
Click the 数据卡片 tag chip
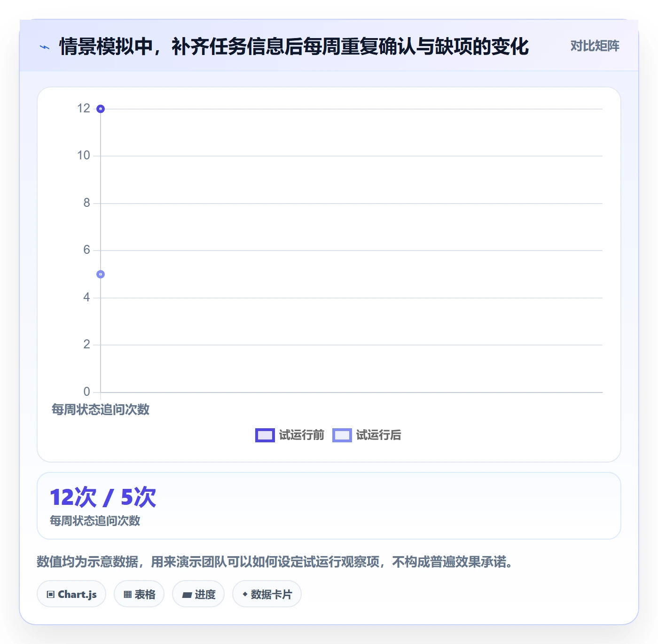pos(267,594)
